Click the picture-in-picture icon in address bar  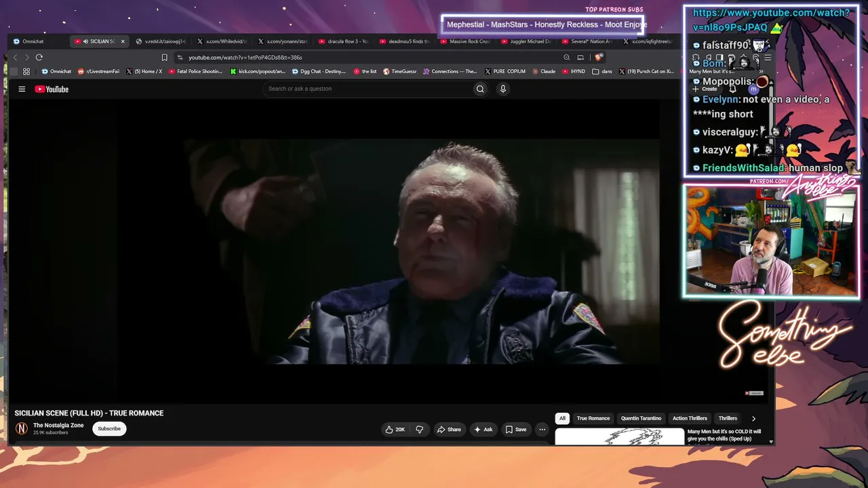coord(580,58)
